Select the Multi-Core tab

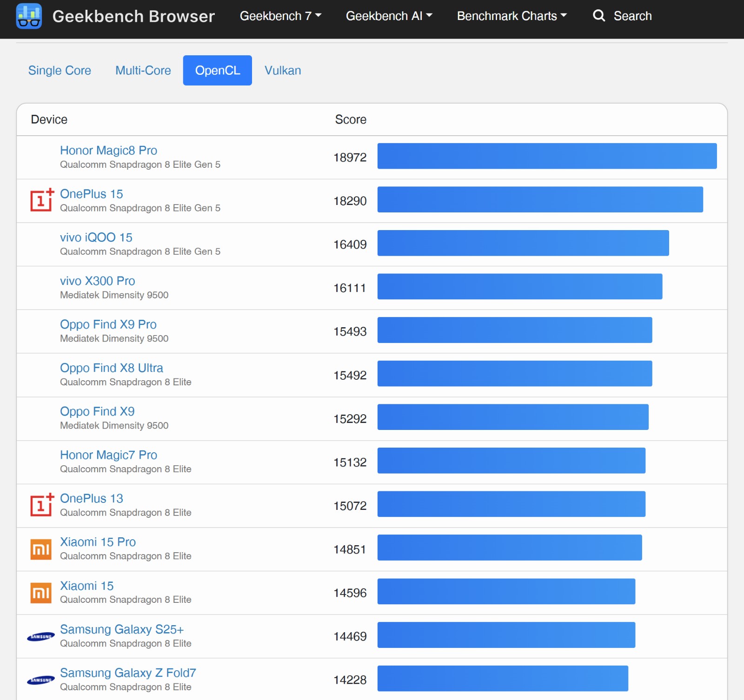pos(143,70)
